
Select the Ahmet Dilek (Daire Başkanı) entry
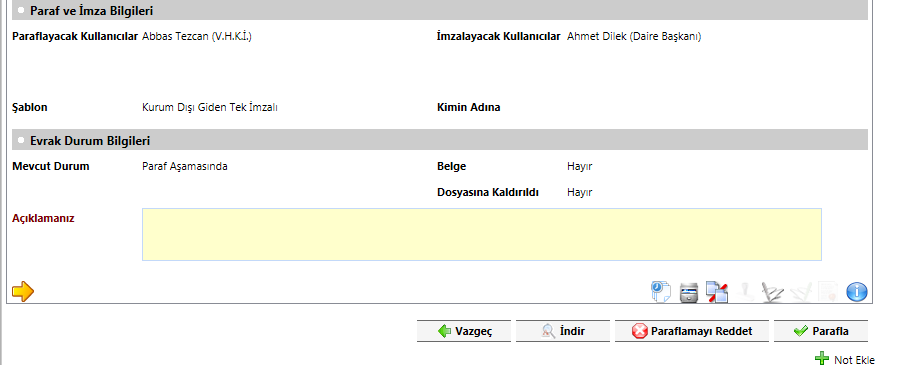coord(634,36)
